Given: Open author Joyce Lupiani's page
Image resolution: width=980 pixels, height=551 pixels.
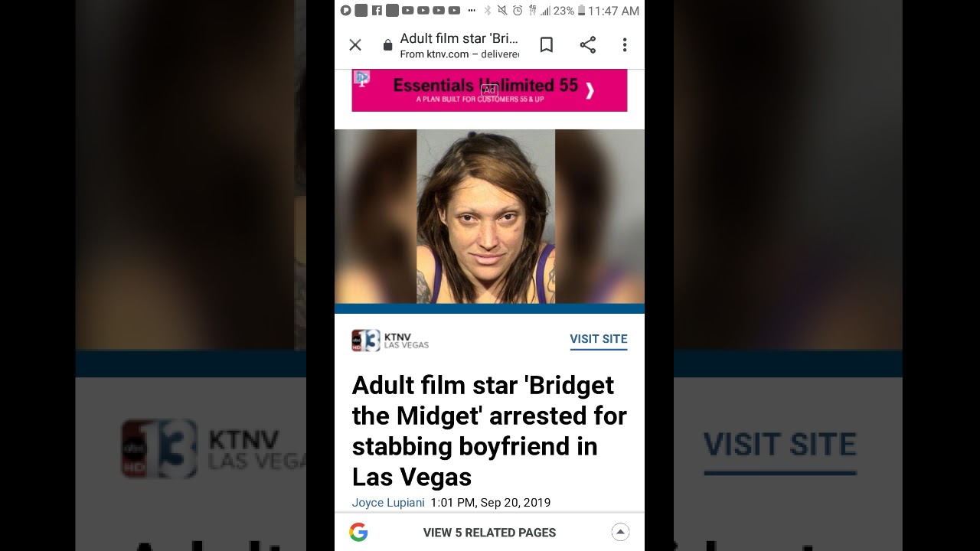Looking at the screenshot, I should pyautogui.click(x=388, y=503).
